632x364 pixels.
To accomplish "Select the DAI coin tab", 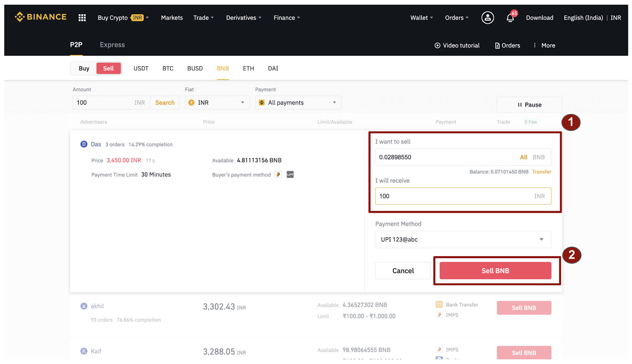I will 273,68.
